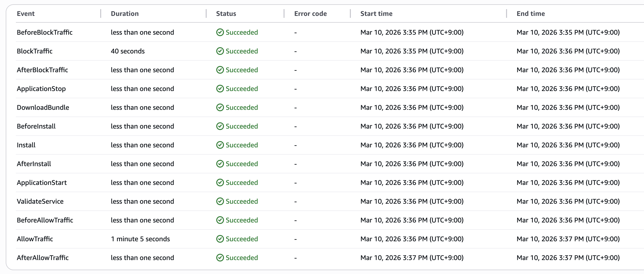Click the Succeeded check icon for BlockTraffic row
644x274 pixels.
coord(220,51)
